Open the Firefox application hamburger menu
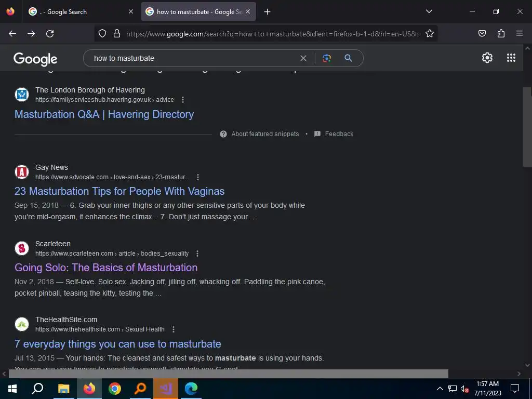Screen dimensions: 532x399 tap(520, 33)
